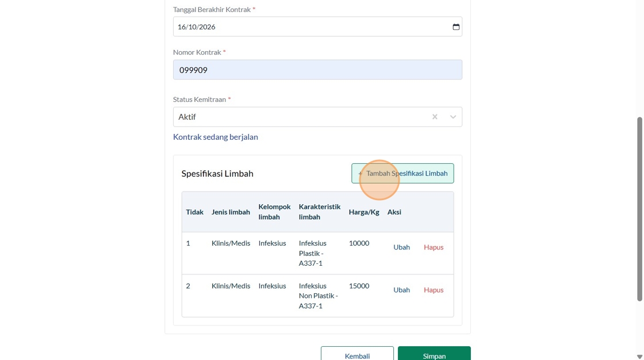Click Ubah for Infeksius Plastik row

pos(401,247)
